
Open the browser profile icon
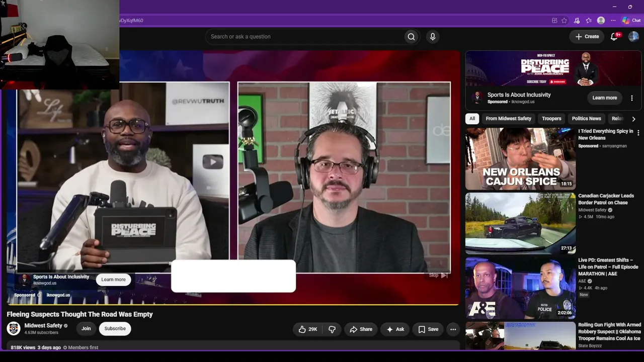(x=601, y=21)
